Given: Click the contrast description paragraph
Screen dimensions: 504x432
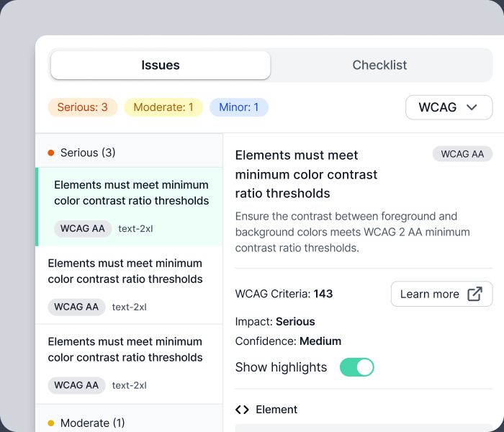Looking at the screenshot, I should 353,232.
